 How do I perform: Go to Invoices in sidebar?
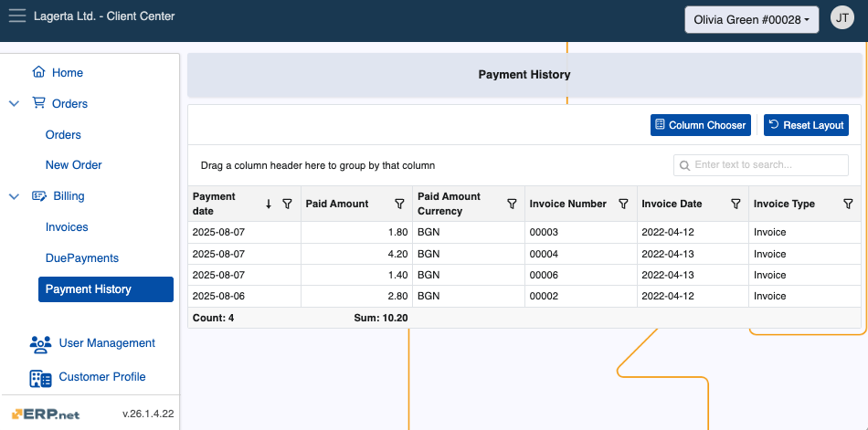click(x=67, y=227)
